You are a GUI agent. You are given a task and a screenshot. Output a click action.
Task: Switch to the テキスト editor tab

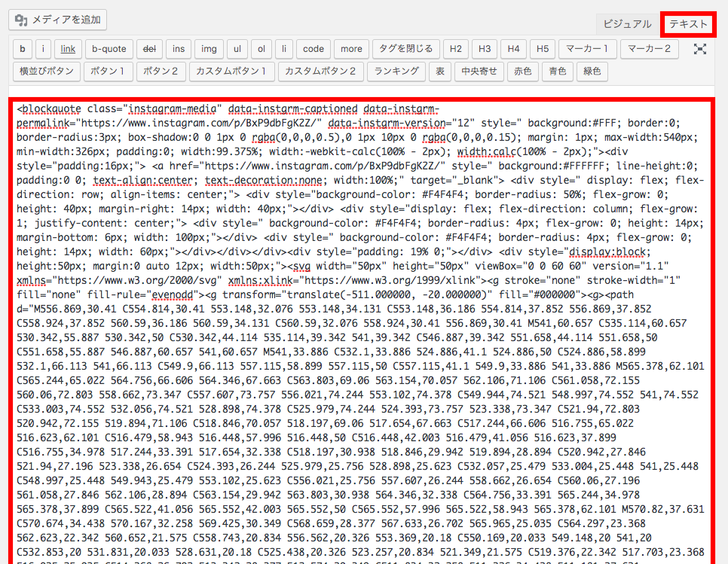[688, 24]
